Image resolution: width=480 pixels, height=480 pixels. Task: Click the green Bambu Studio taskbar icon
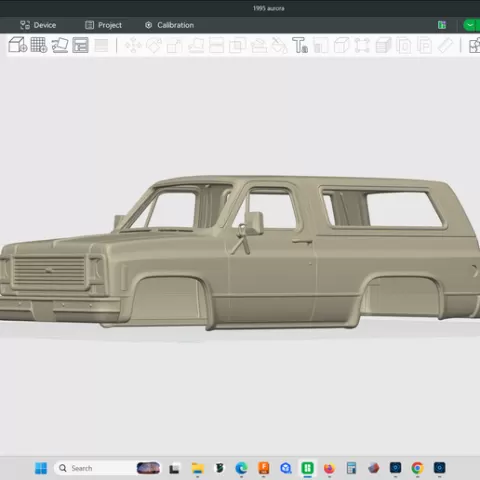click(307, 468)
